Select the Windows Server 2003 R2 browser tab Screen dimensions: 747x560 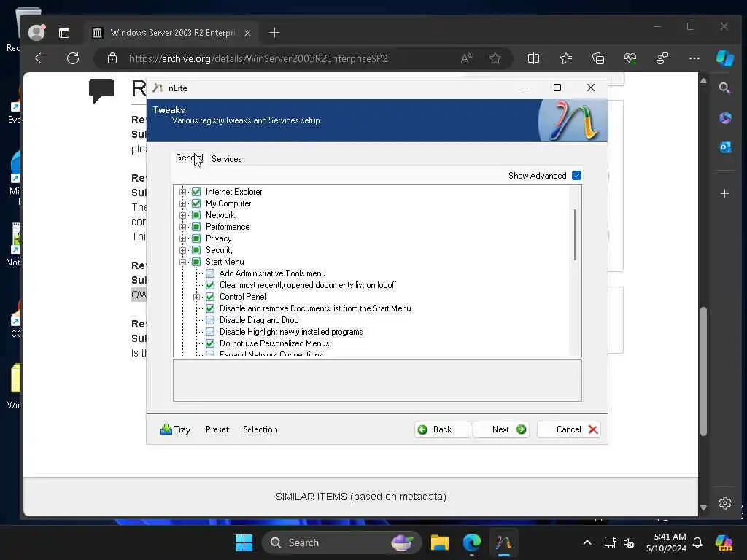tap(172, 32)
